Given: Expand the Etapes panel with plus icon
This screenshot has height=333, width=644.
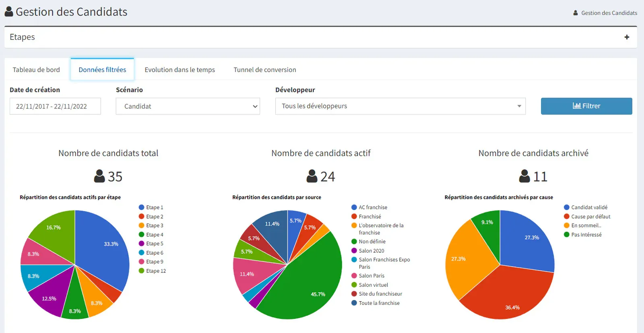Looking at the screenshot, I should coord(627,37).
